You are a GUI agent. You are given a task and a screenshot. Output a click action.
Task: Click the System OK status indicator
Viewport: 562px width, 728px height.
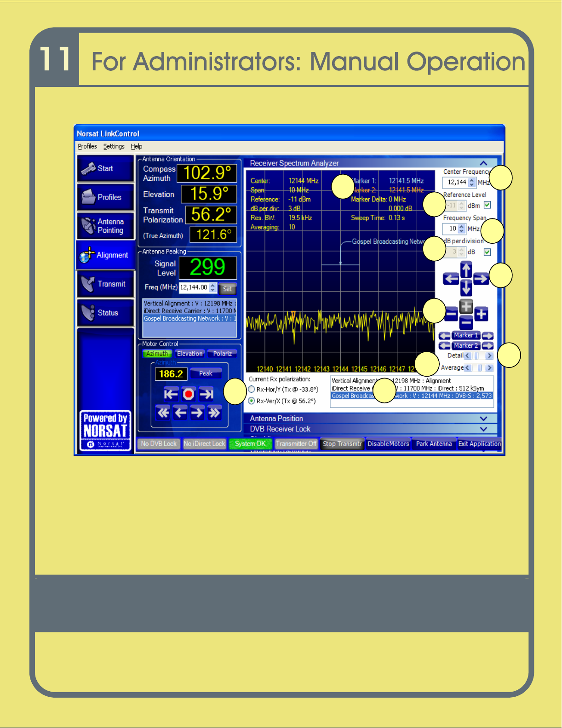(x=250, y=444)
